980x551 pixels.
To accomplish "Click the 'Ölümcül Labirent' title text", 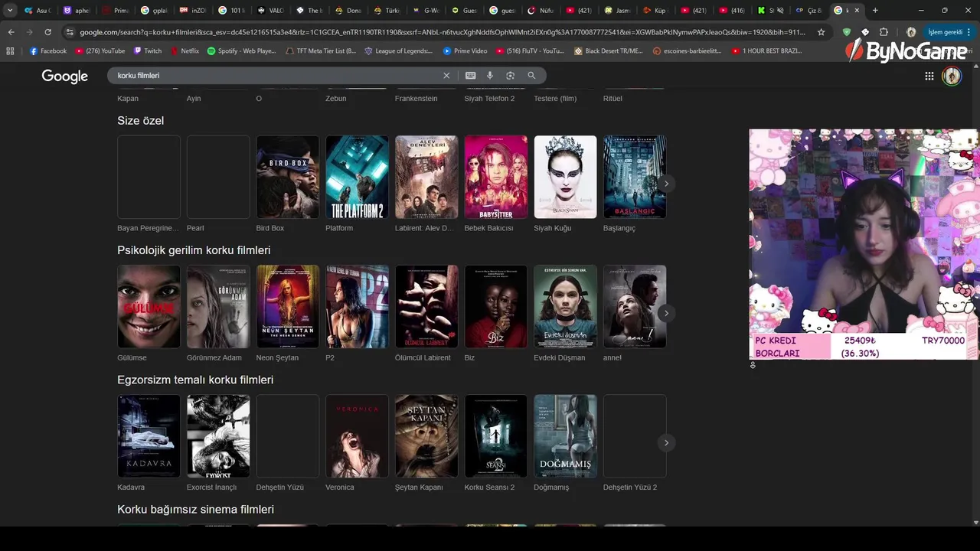I will coord(423,357).
